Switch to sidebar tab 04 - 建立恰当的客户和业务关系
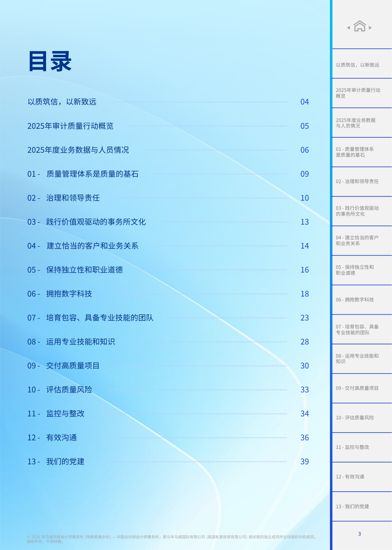 coord(362,241)
